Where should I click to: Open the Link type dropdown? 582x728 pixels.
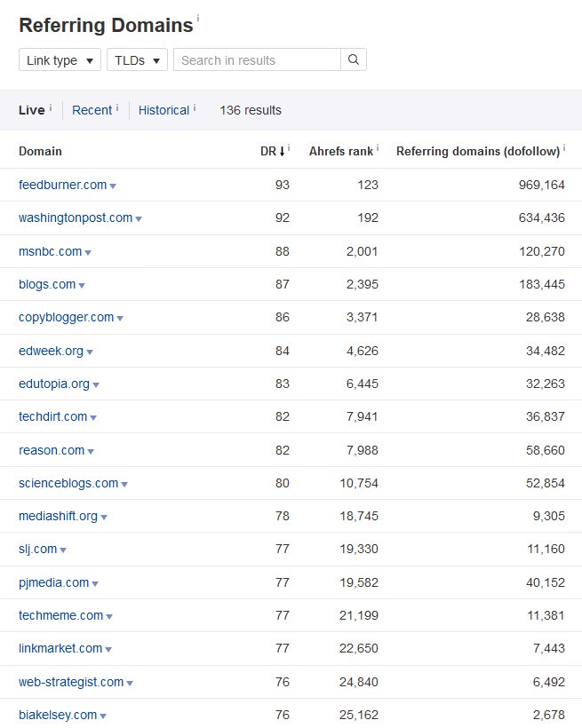[60, 59]
